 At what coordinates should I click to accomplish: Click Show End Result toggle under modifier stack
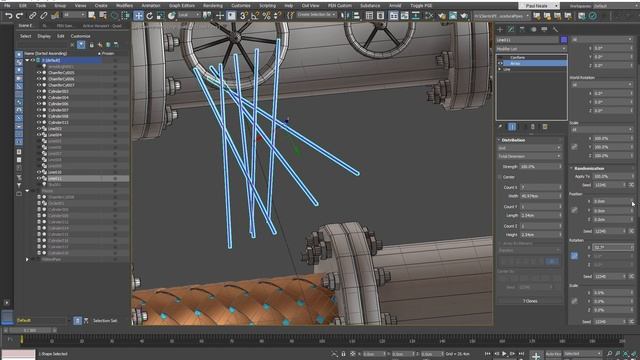pyautogui.click(x=512, y=127)
